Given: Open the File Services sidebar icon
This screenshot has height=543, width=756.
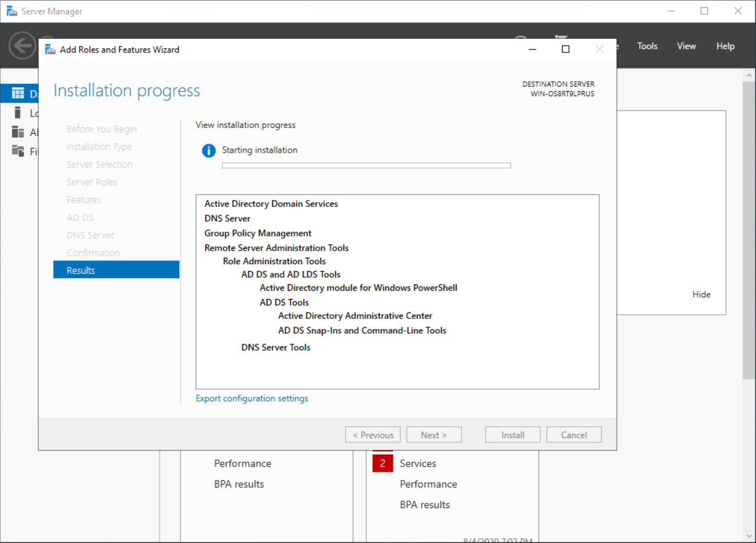Looking at the screenshot, I should (18, 151).
